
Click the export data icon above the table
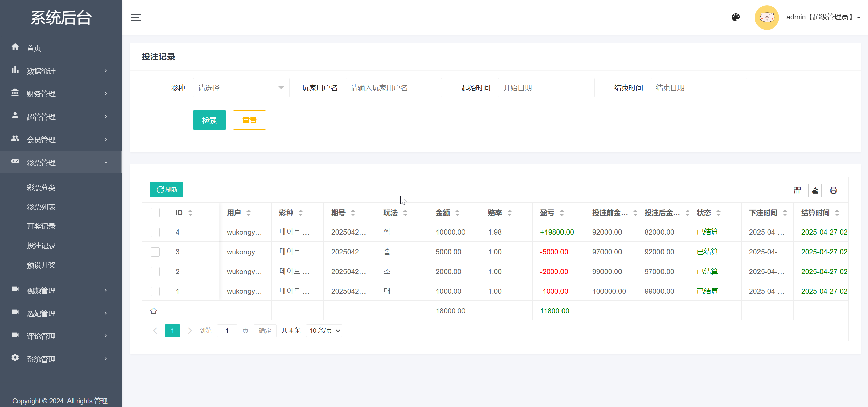815,190
